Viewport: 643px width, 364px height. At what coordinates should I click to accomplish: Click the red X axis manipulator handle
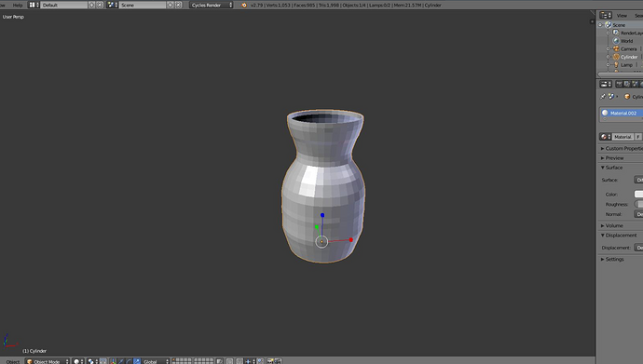coord(351,239)
